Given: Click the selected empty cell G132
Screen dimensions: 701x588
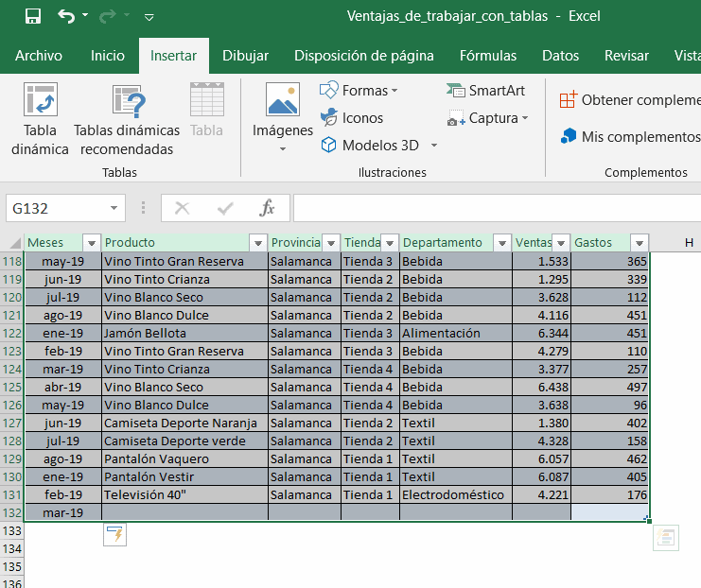Looking at the screenshot, I should (x=610, y=512).
